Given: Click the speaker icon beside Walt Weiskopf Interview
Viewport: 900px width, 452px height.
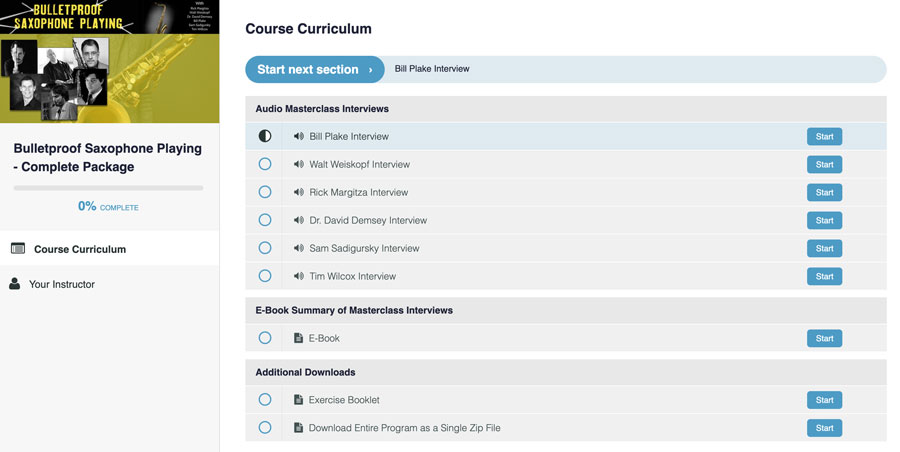Looking at the screenshot, I should (x=298, y=164).
